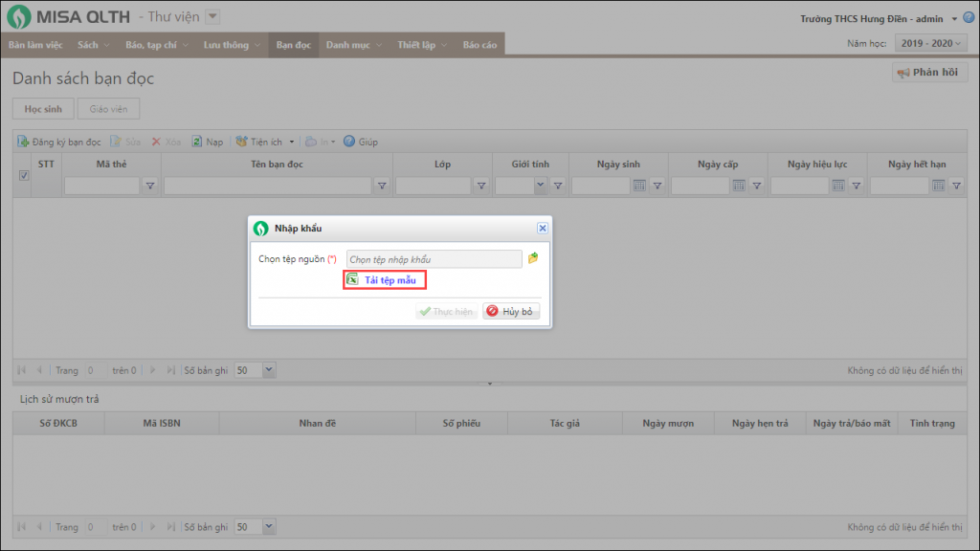The image size is (980, 551).
Task: Click the Chọn tệp nhập khẩu input field
Action: coord(434,259)
